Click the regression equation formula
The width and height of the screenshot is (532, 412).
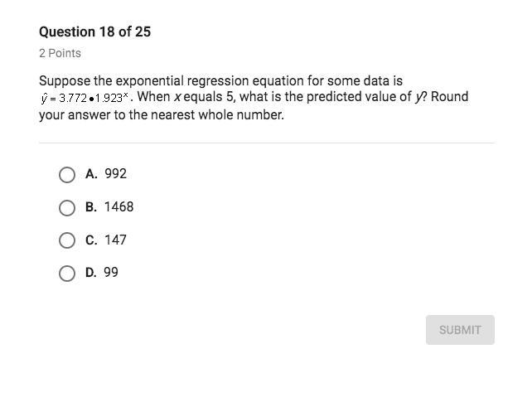click(85, 98)
